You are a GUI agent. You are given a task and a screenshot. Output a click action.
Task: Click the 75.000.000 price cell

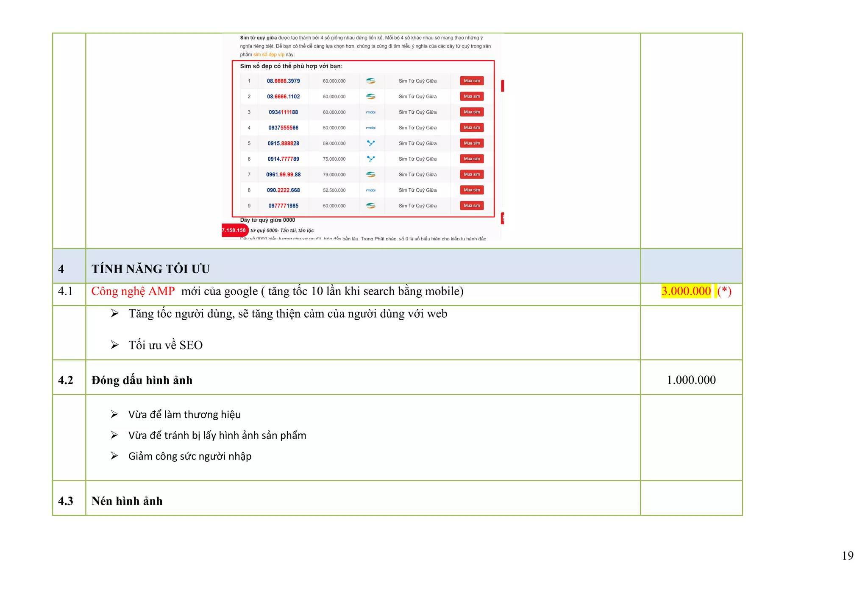(334, 159)
